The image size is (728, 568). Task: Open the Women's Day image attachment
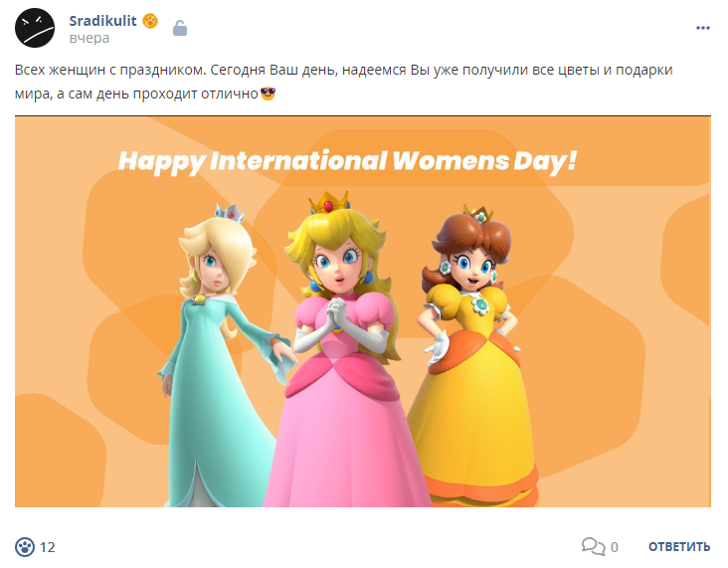tap(363, 311)
